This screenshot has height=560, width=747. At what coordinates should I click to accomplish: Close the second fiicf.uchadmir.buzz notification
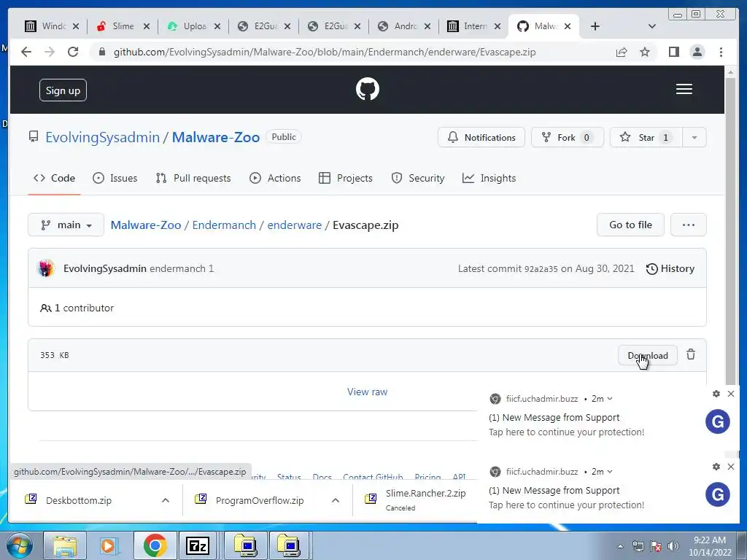click(731, 467)
